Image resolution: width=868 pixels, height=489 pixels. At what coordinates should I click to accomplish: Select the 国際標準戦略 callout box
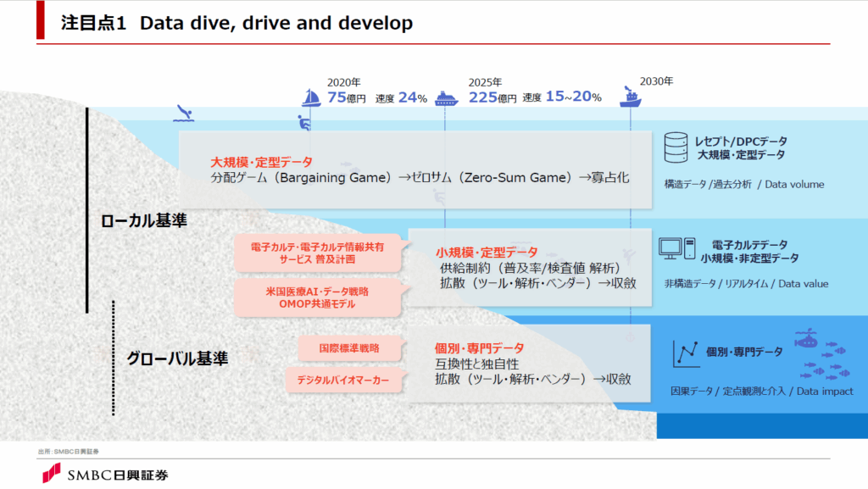tap(349, 347)
